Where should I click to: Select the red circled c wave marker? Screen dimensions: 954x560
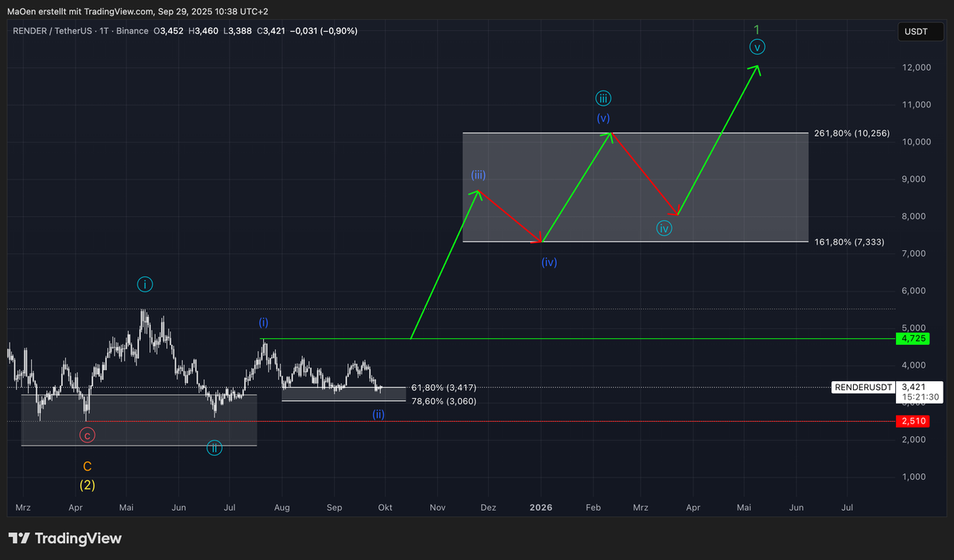tap(87, 434)
